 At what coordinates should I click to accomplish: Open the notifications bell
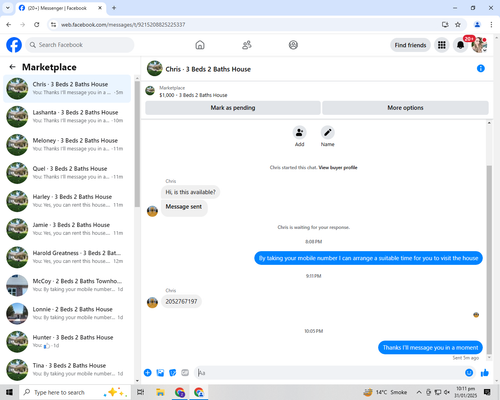click(460, 45)
